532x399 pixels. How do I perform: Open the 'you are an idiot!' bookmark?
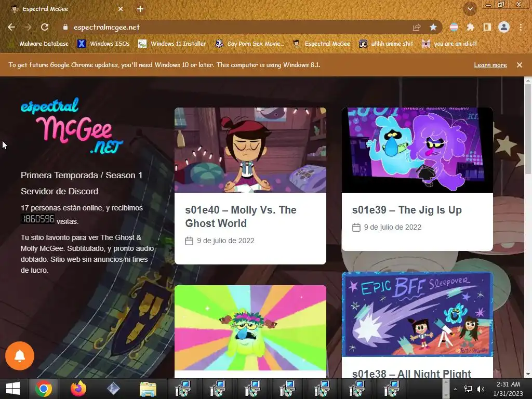(449, 44)
